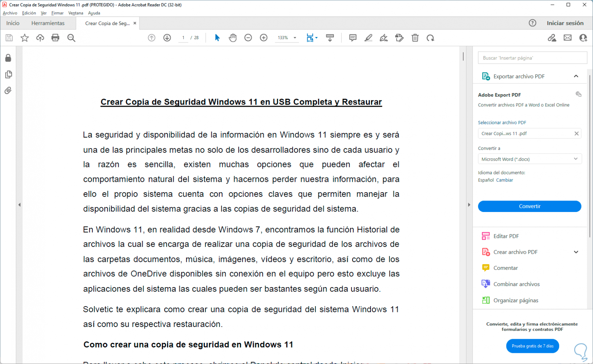Click the selected PDF file name field
This screenshot has height=364, width=593.
tap(530, 133)
